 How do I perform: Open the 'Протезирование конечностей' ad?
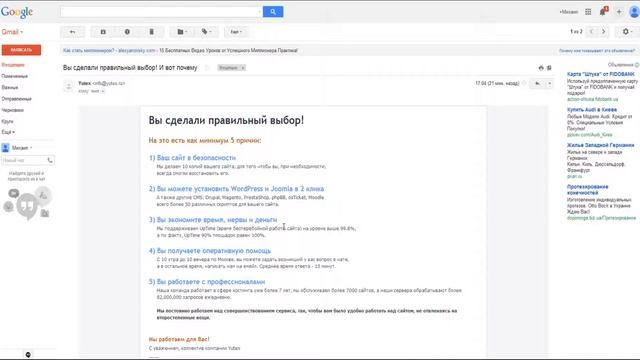tap(587, 189)
